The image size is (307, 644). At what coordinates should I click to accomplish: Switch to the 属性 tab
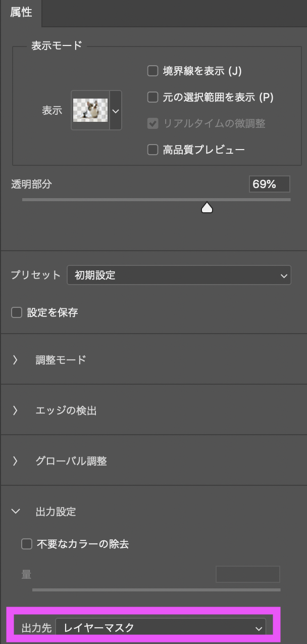pos(21,13)
